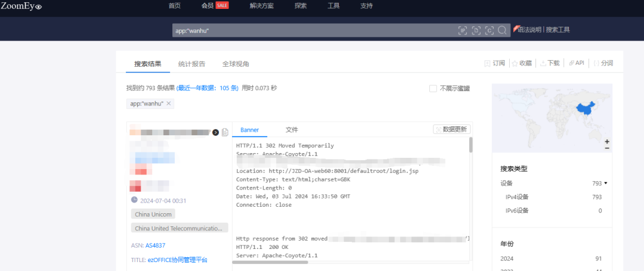Select C-segment search icon in search bar
This screenshot has height=271, width=644.
pyautogui.click(x=489, y=30)
